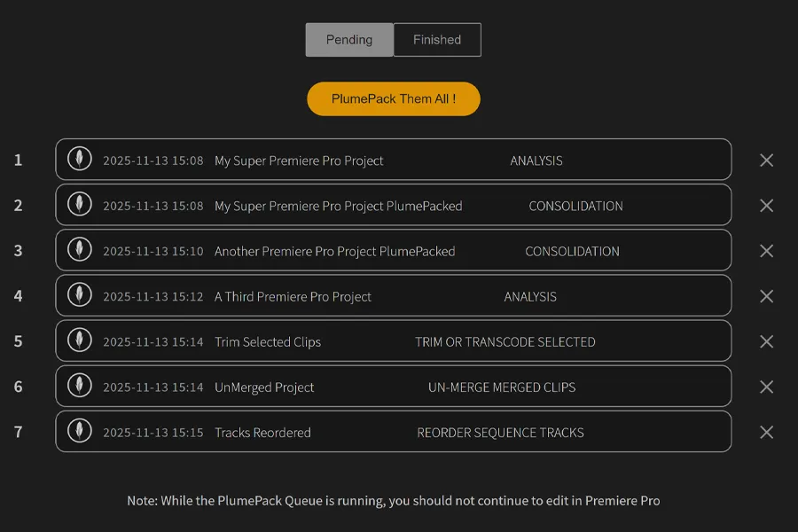
Task: Remove the My Super Premiere Pro Project PlumePacked CONSOLIDATION job
Action: (766, 205)
